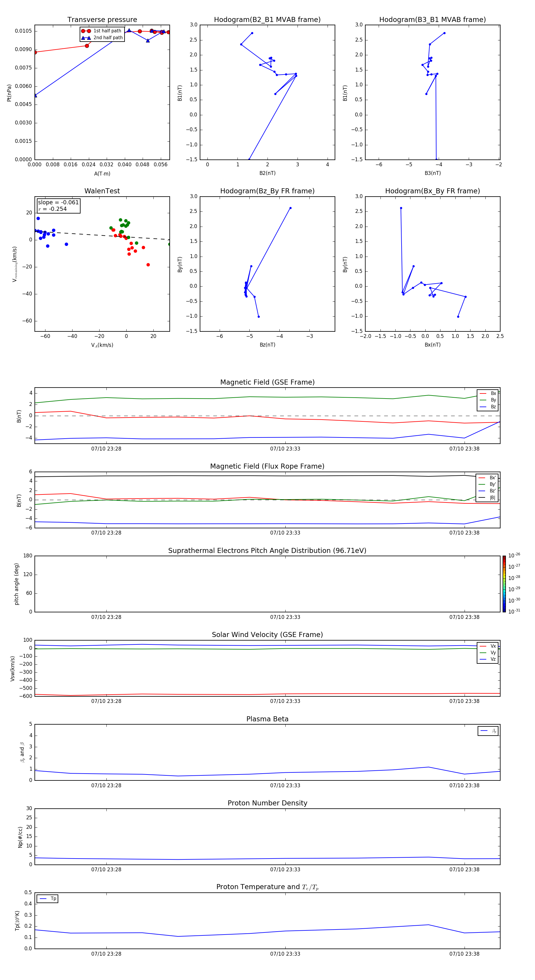Image resolution: width=535 pixels, height=980 pixels.
Task: Click the 'slope = -0.061' annotation
Action: click(58, 203)
